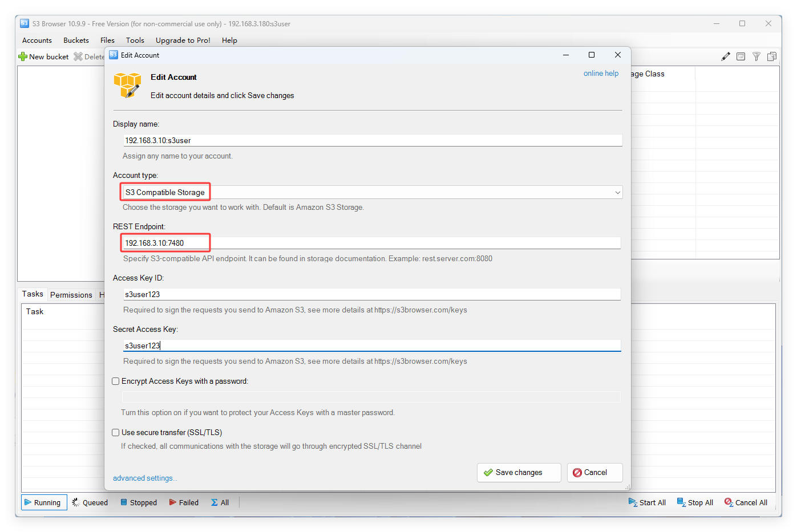Click the encryption password field

coord(371,397)
